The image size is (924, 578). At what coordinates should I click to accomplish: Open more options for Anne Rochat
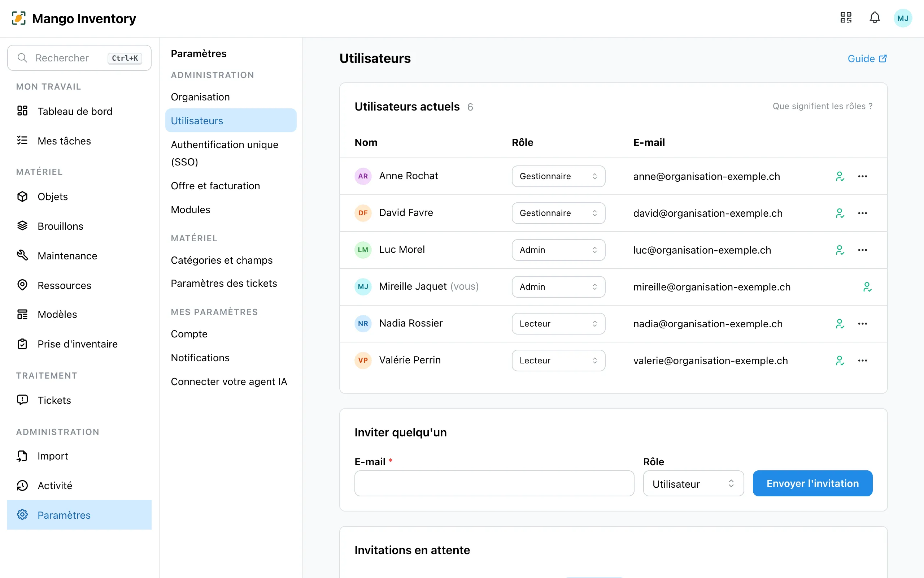coord(863,176)
